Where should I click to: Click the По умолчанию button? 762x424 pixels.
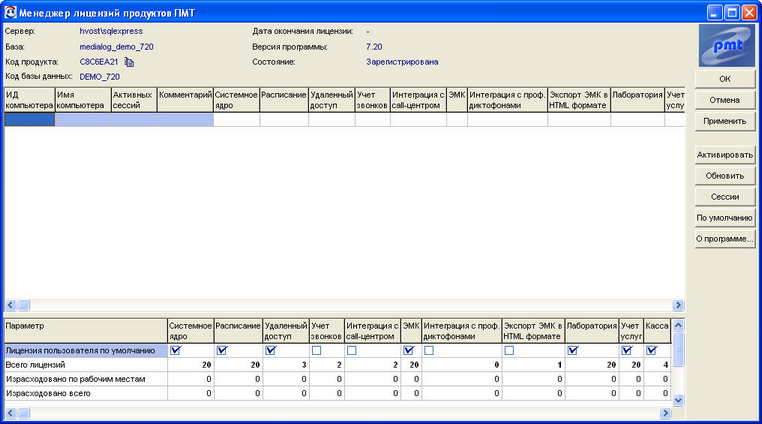[725, 218]
